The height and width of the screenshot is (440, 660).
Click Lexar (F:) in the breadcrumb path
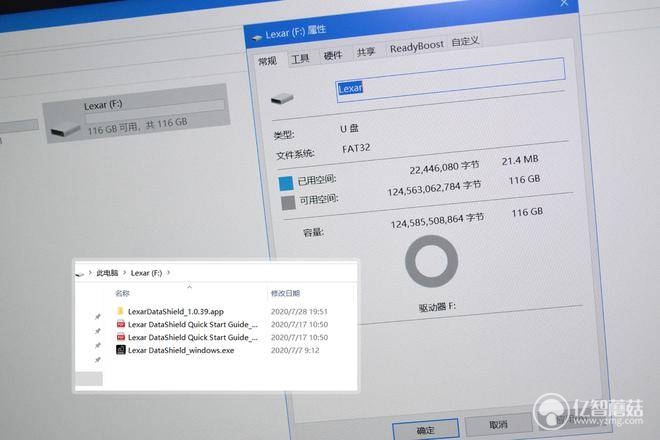coord(146,273)
